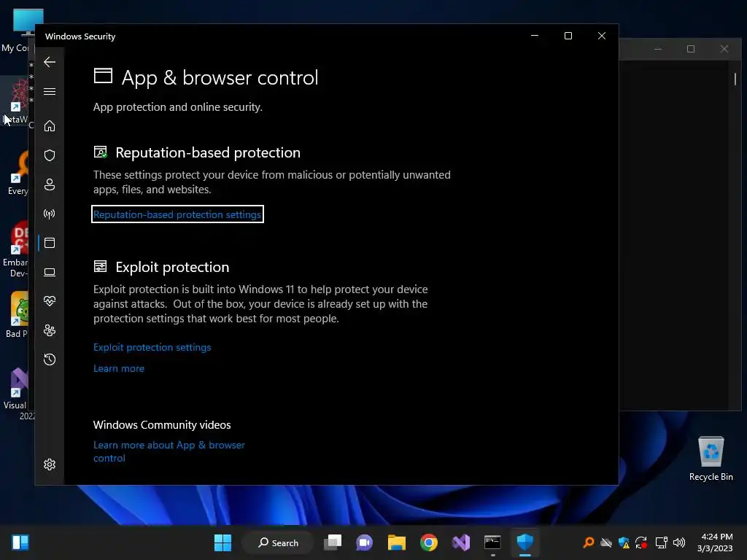
Task: Click the Exploit protection heading
Action: tap(172, 267)
